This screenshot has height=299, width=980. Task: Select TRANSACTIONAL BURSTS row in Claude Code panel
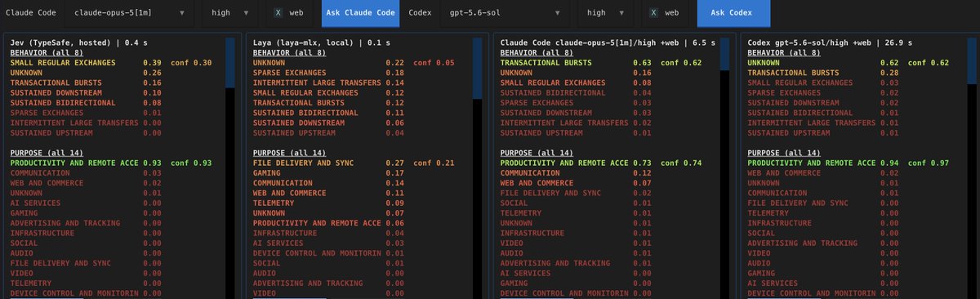point(602,62)
